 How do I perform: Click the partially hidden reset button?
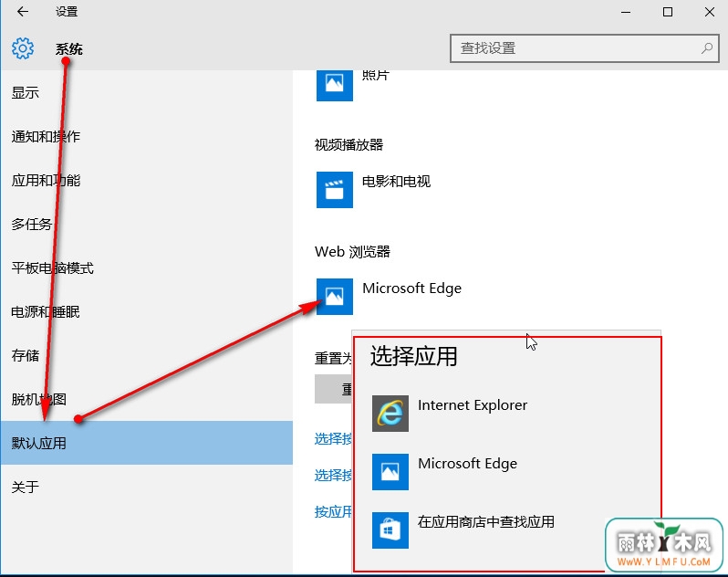pyautogui.click(x=333, y=389)
